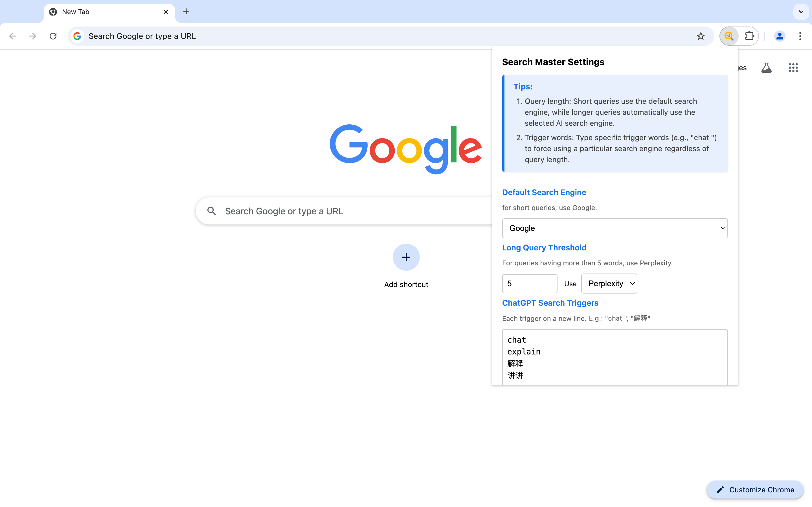
Task: Click the Tips: heading
Action: point(523,87)
